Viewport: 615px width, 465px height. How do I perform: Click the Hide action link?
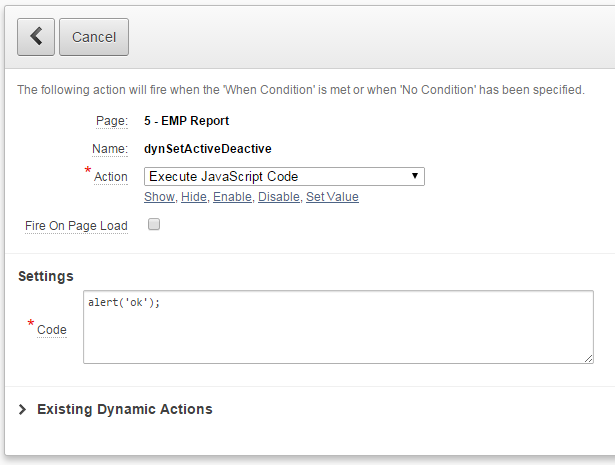point(194,197)
